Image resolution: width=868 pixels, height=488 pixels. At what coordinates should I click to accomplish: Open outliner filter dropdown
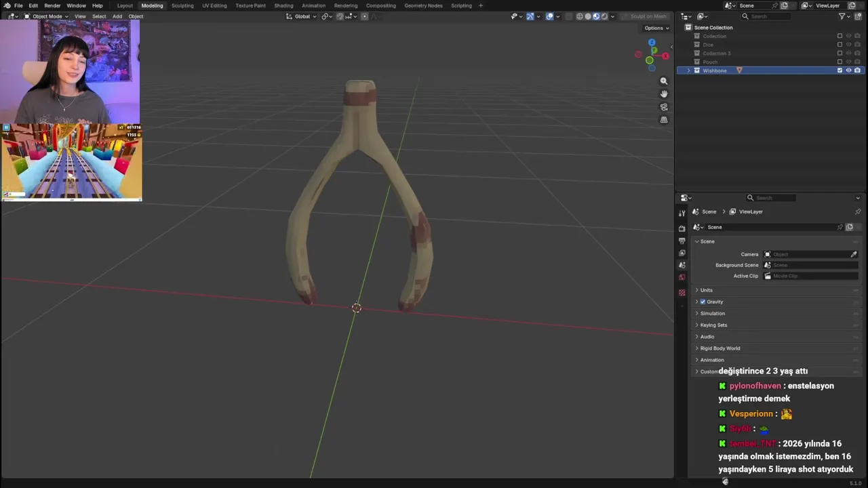[x=844, y=16]
